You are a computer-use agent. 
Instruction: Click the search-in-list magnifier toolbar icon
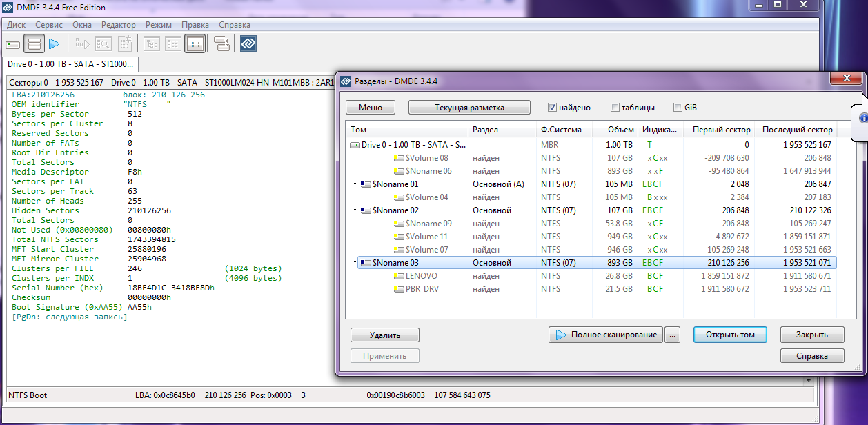[x=103, y=44]
